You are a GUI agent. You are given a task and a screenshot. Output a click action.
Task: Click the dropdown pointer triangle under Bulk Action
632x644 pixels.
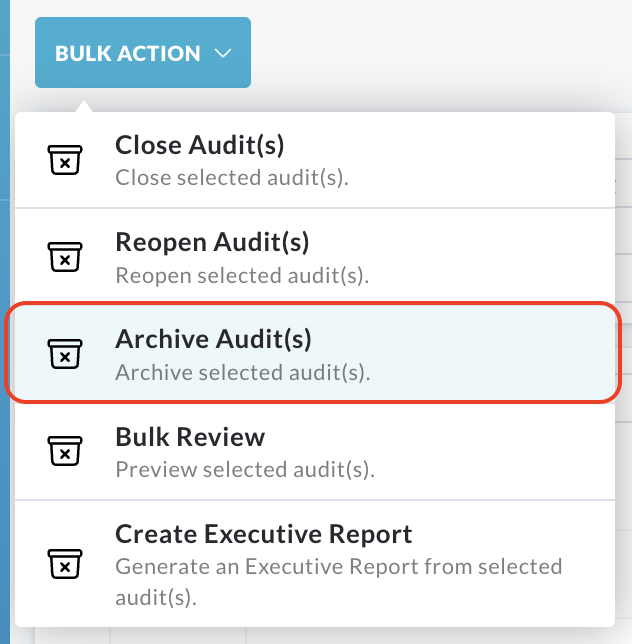tap(84, 106)
